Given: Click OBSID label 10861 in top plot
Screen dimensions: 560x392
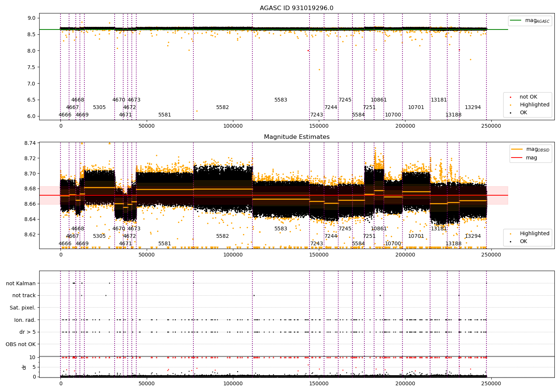Looking at the screenshot, I should [379, 100].
